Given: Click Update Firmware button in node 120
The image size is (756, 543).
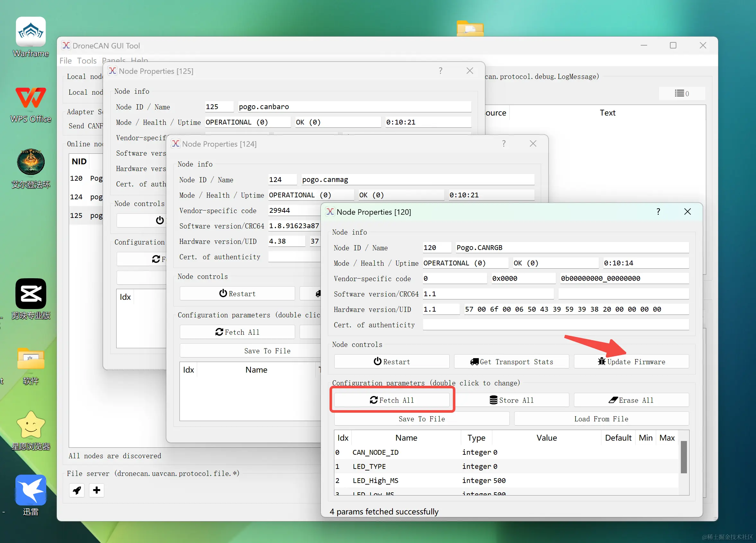Looking at the screenshot, I should (x=631, y=362).
